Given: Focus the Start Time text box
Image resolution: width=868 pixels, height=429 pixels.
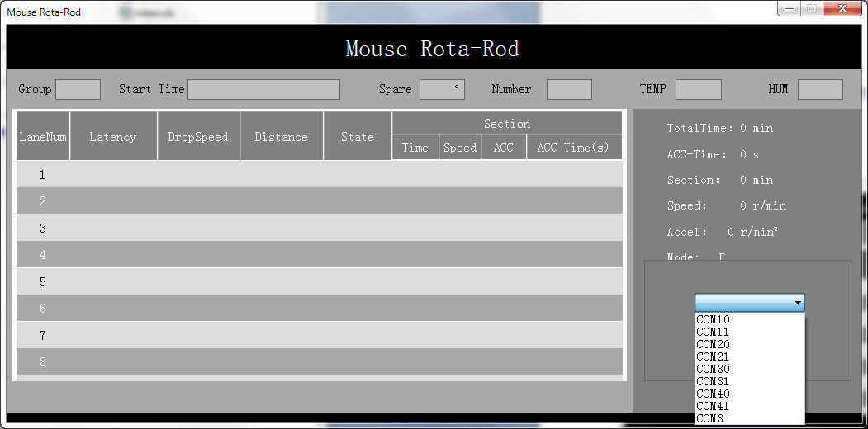Looking at the screenshot, I should [x=263, y=89].
